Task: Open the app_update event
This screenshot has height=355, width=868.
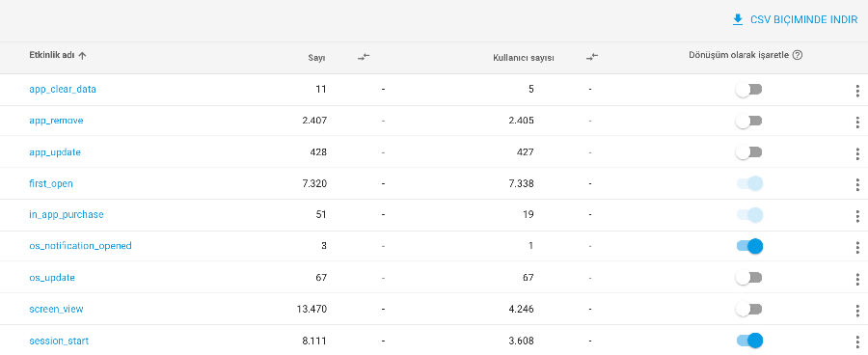Action: (55, 151)
